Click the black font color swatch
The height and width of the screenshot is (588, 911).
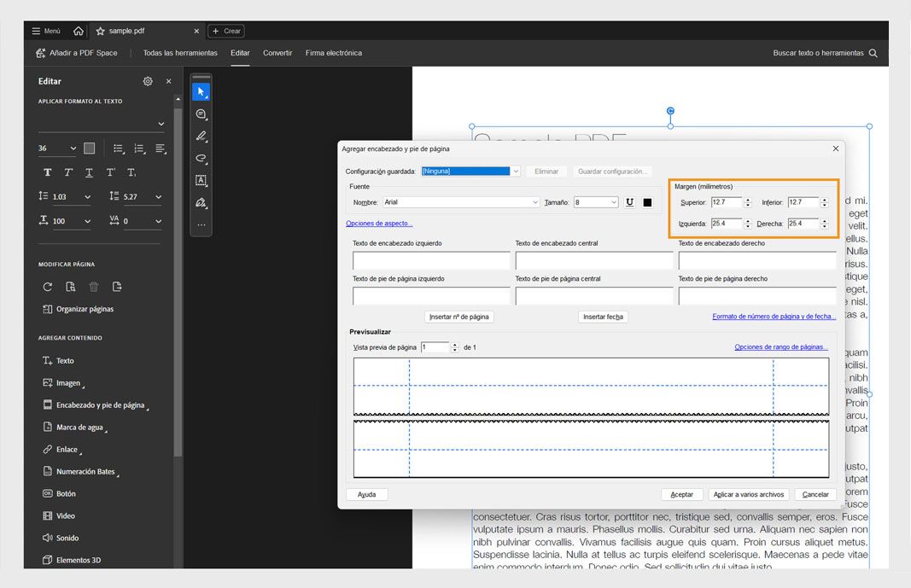(x=647, y=202)
